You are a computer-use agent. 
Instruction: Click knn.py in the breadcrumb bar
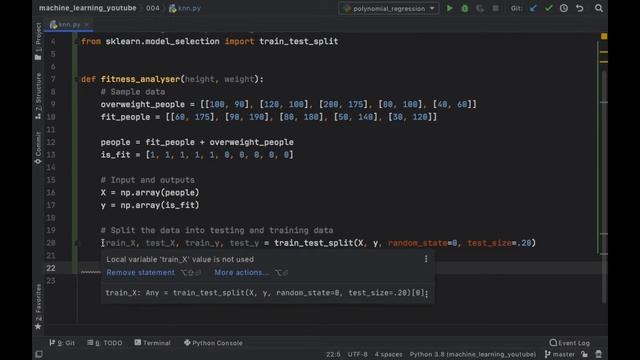[185, 8]
